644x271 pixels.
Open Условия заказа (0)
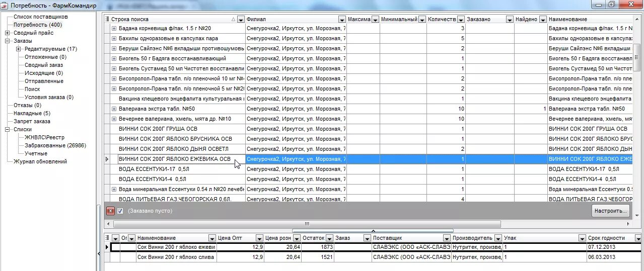click(49, 97)
